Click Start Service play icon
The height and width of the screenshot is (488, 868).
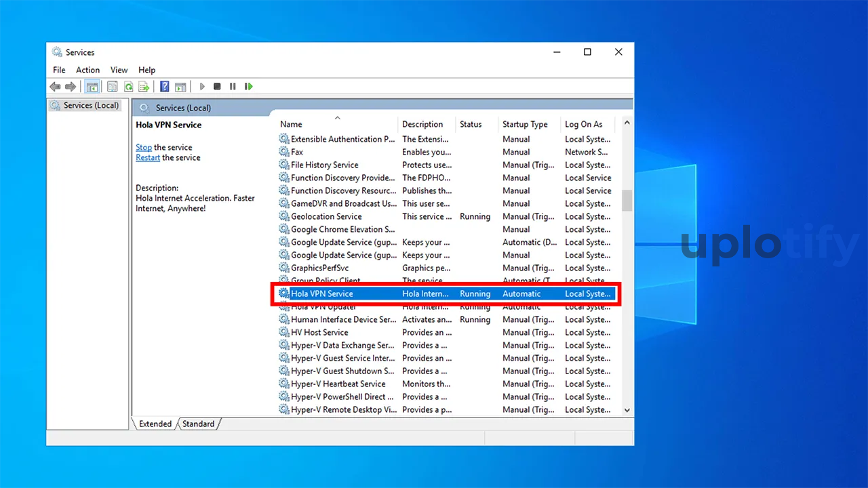tap(202, 87)
